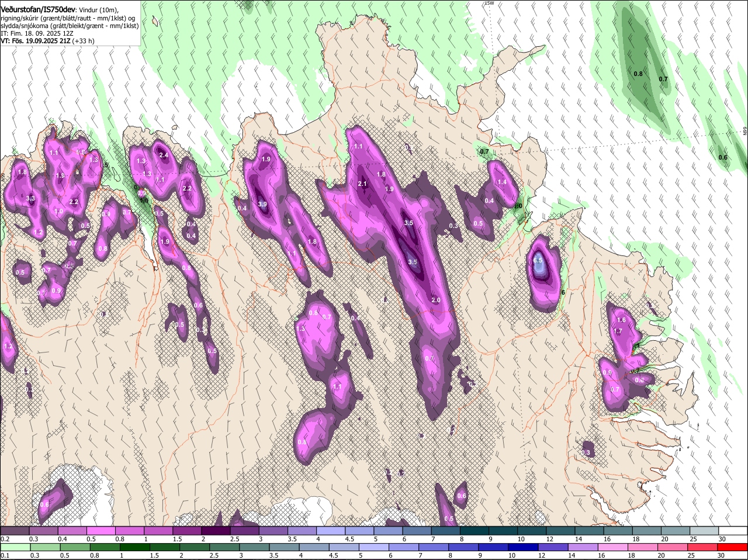Pick upper legend pink swatch between 0.5 and 0.8
The height and width of the screenshot is (560, 748).
pos(101,531)
